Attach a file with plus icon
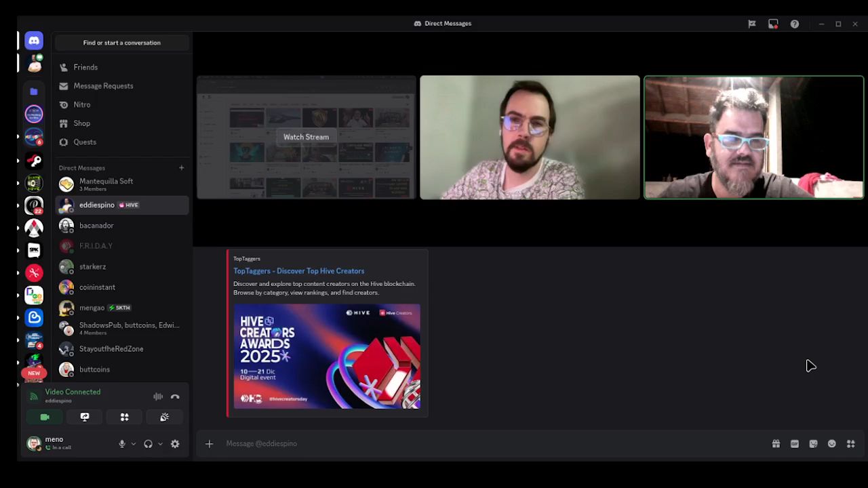 click(210, 444)
